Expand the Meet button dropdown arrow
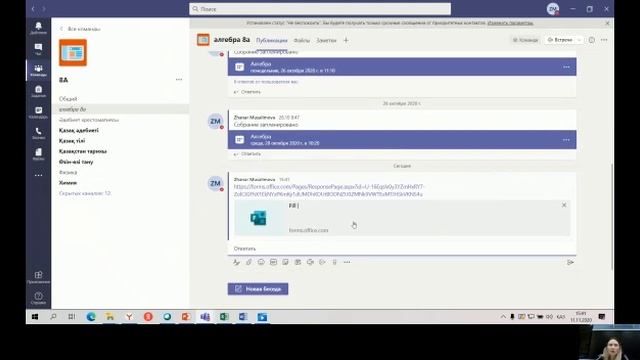The height and width of the screenshot is (360, 640). 579,40
